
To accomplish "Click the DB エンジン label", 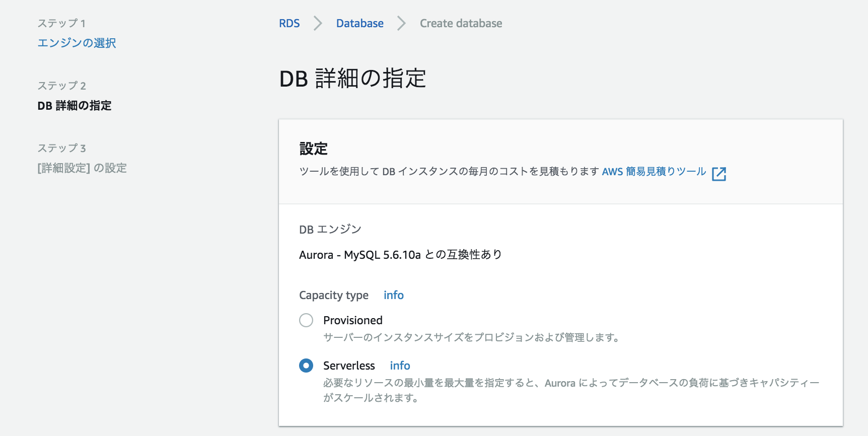I will pyautogui.click(x=330, y=230).
